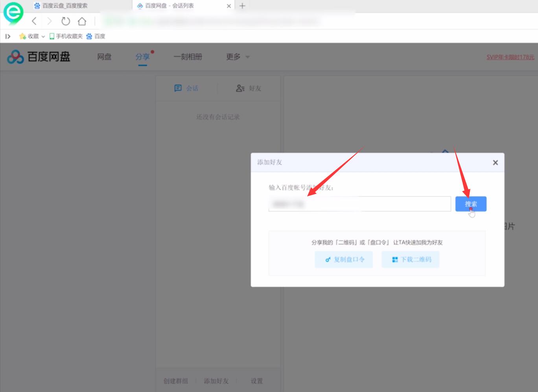Screen dimensions: 538x392
Task: Click 复制盘口令 button
Action: tap(344, 260)
